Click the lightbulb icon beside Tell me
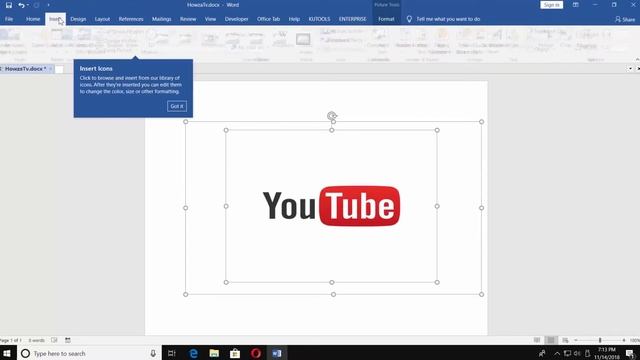 coord(409,19)
